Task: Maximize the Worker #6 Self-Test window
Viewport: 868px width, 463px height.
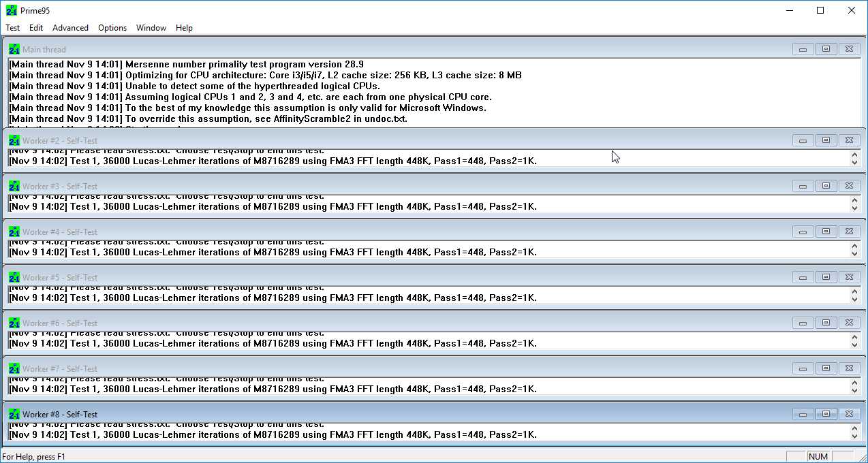Action: tap(826, 323)
